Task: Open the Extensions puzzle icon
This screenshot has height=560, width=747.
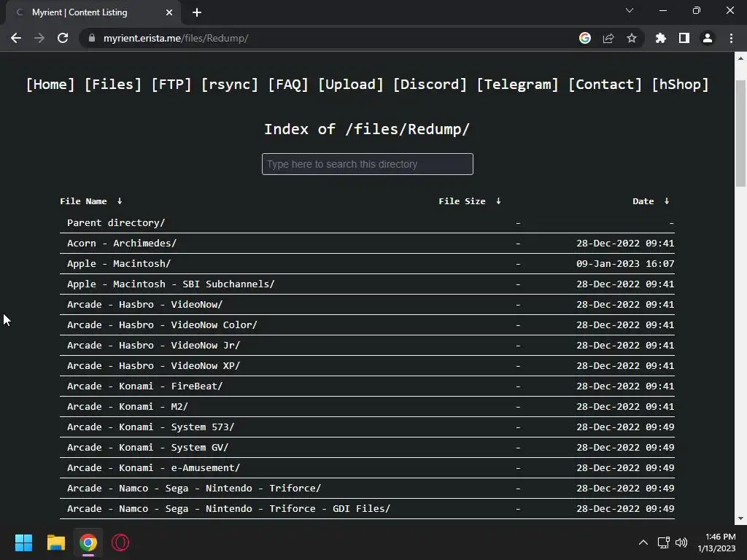Action: [x=661, y=38]
